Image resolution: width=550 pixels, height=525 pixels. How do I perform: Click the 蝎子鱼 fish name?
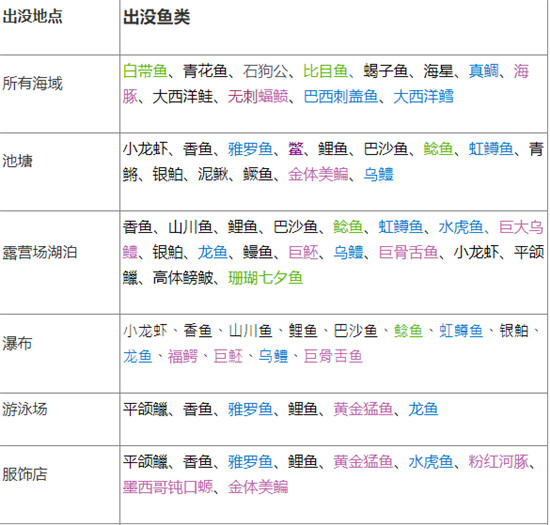click(385, 71)
